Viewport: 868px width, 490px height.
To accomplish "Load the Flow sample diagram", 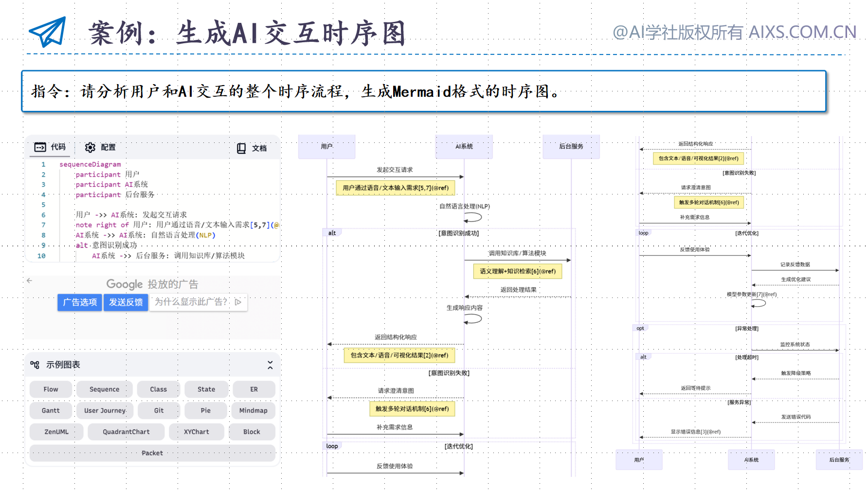I will click(x=51, y=389).
